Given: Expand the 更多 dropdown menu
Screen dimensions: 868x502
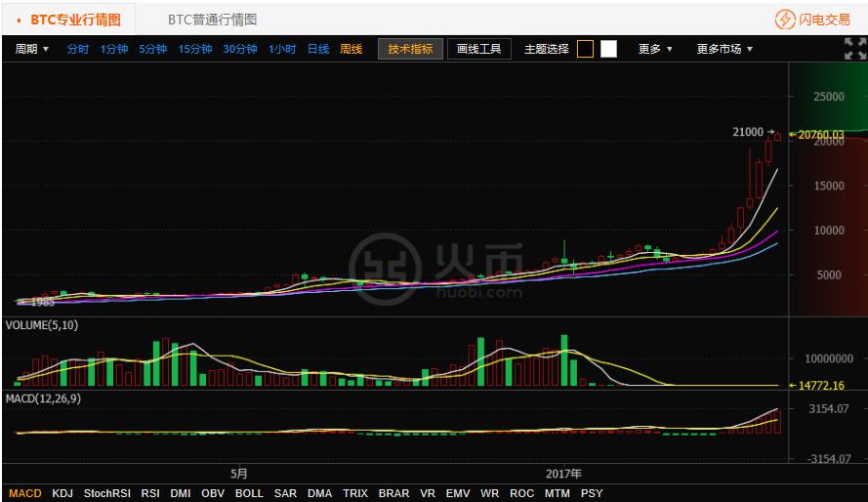Looking at the screenshot, I should coord(655,49).
